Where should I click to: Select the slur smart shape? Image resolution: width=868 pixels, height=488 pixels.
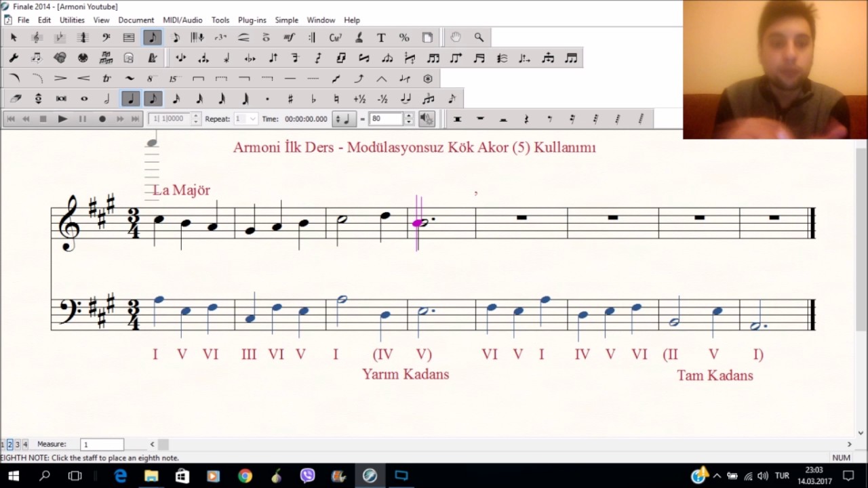[14, 79]
